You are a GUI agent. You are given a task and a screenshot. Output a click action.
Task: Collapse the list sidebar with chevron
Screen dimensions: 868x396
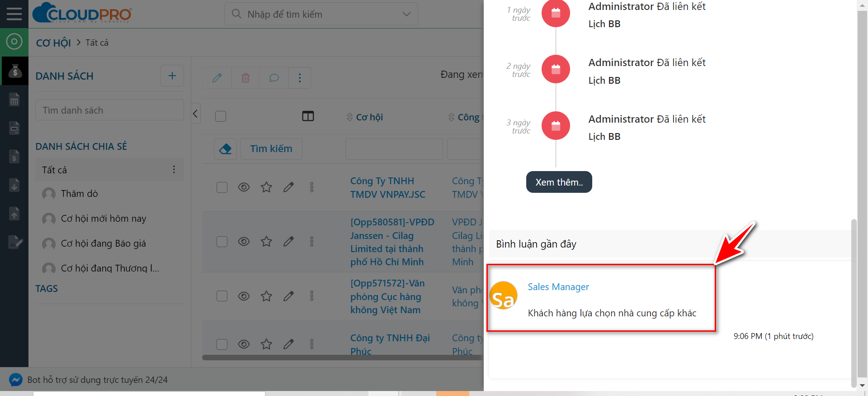click(x=195, y=113)
